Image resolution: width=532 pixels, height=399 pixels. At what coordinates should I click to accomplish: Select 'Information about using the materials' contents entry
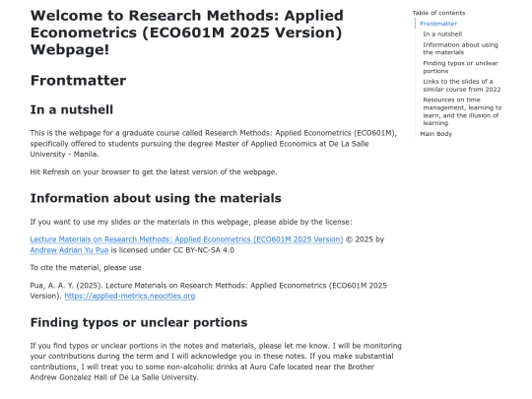460,48
